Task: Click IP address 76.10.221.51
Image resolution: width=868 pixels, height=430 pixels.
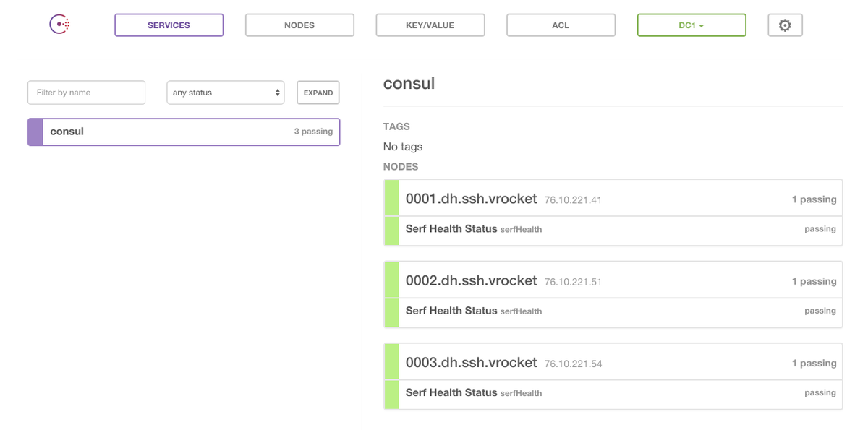Action: [573, 282]
